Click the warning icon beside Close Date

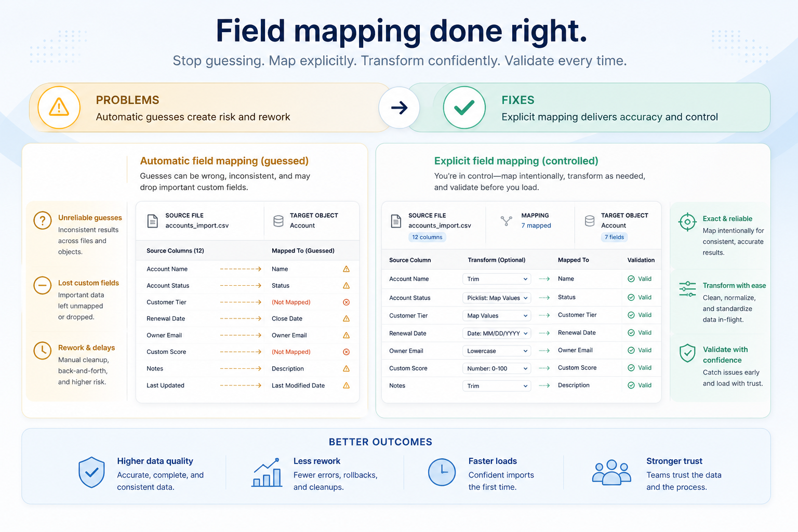347,319
